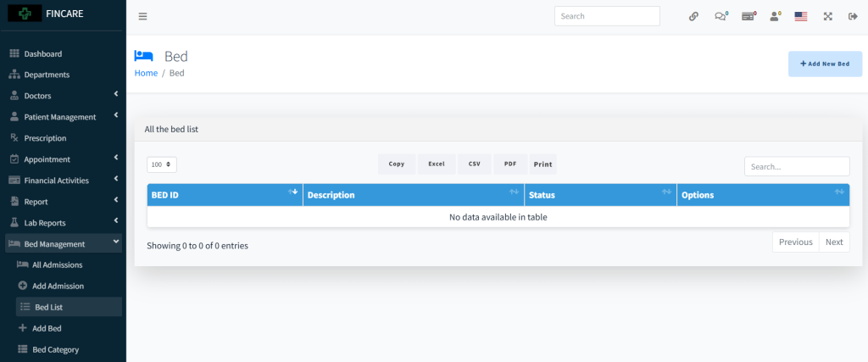Viewport: 868px width, 362px height.
Task: Click the logout icon
Action: click(x=853, y=16)
